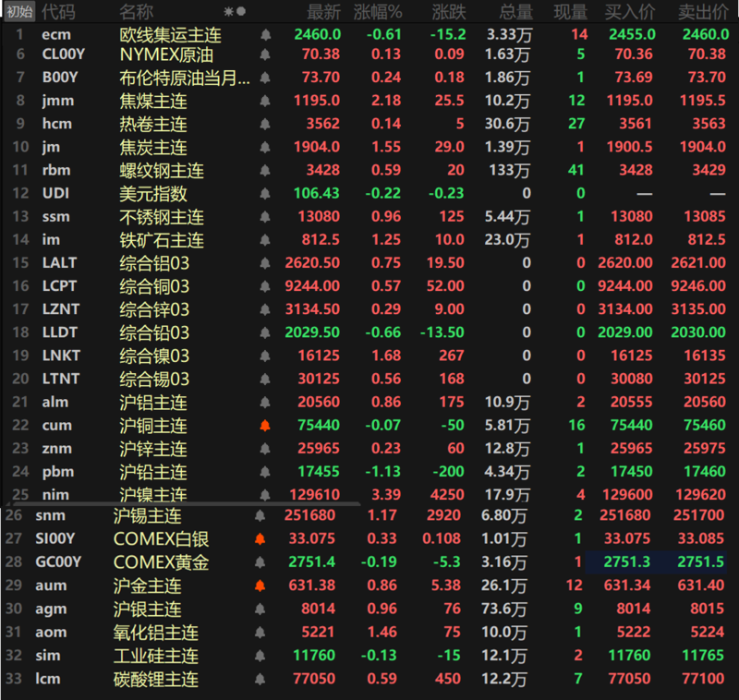Click the bell beside 铁矿石主连
Screen dimensions: 739x700
(265, 240)
